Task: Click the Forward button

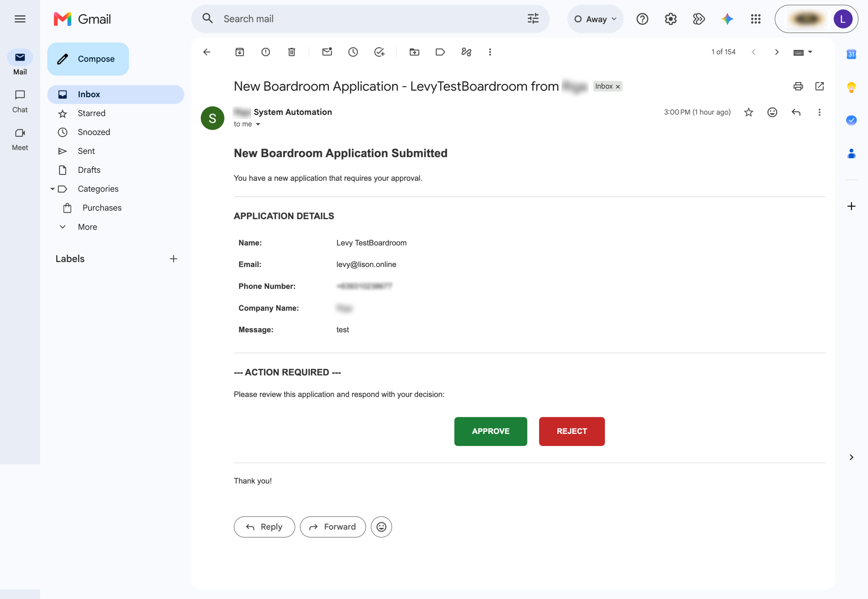Action: pos(333,527)
